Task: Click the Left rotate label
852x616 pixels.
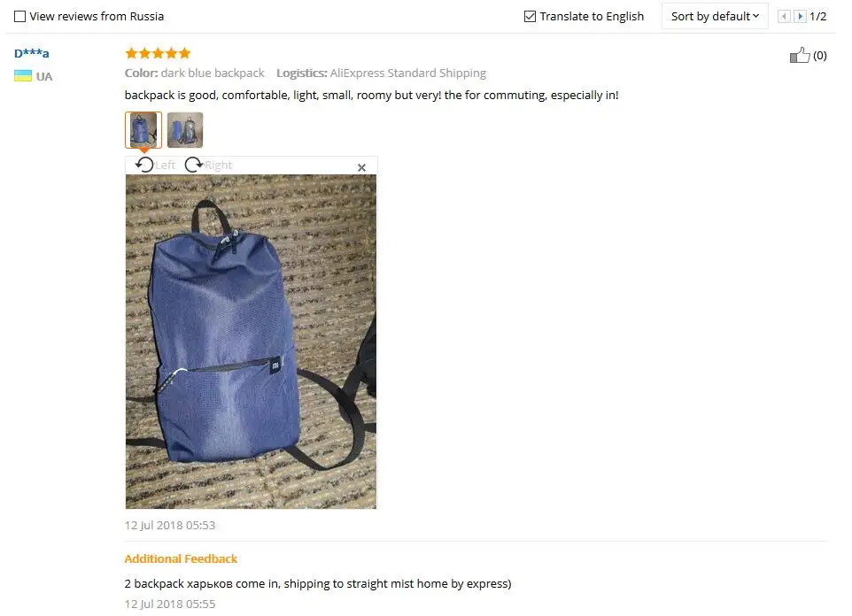Action: 166,166
